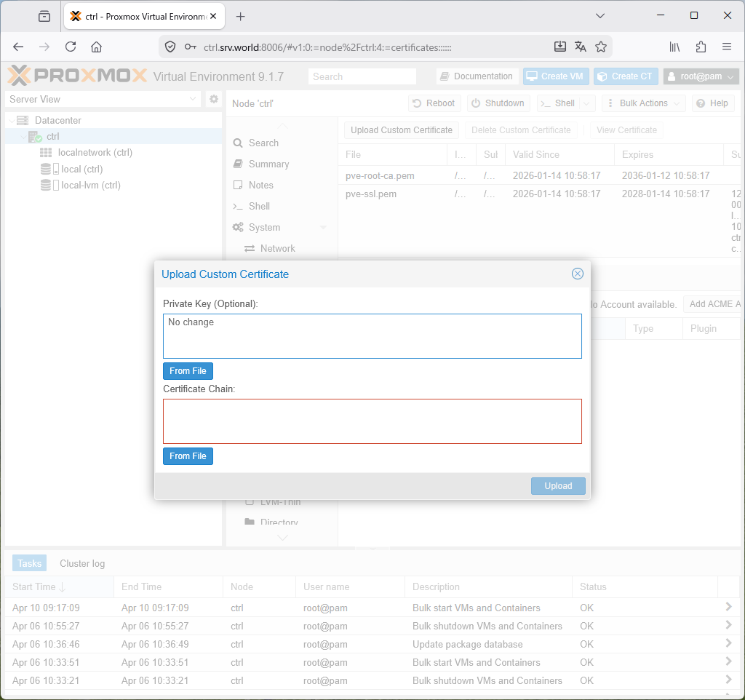Expand the root@pam user menu

pos(701,76)
